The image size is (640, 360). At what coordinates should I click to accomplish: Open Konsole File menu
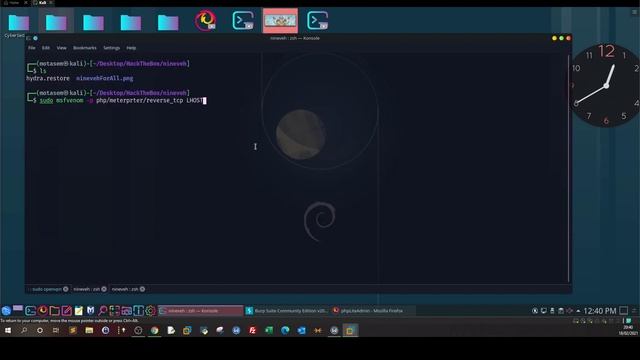tap(32, 48)
